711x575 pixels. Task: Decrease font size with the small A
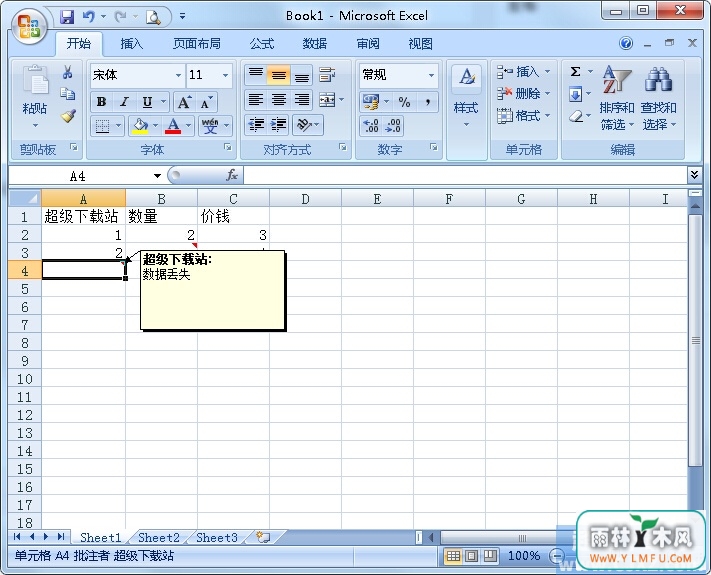[x=206, y=102]
